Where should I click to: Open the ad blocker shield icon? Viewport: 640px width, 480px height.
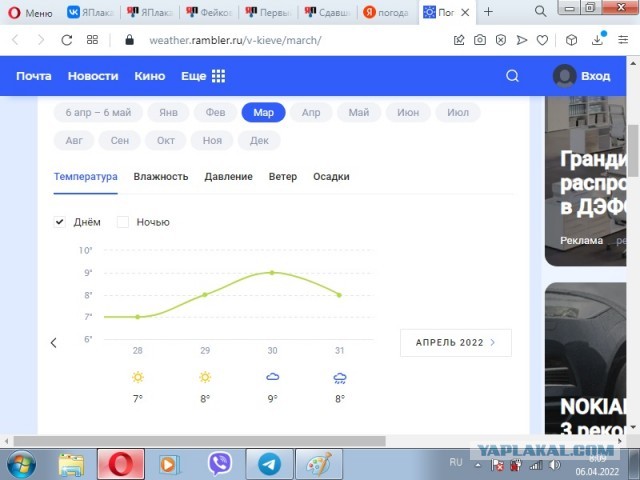tap(501, 40)
